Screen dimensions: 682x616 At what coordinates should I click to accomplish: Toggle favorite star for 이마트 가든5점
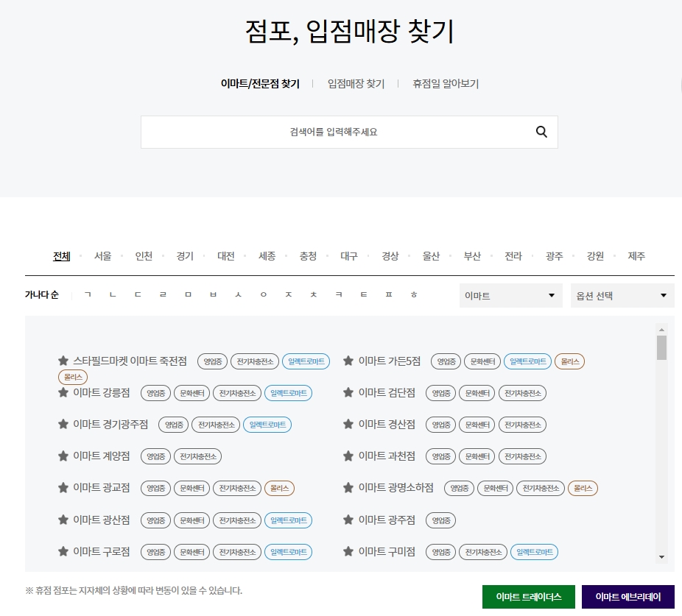click(x=348, y=361)
